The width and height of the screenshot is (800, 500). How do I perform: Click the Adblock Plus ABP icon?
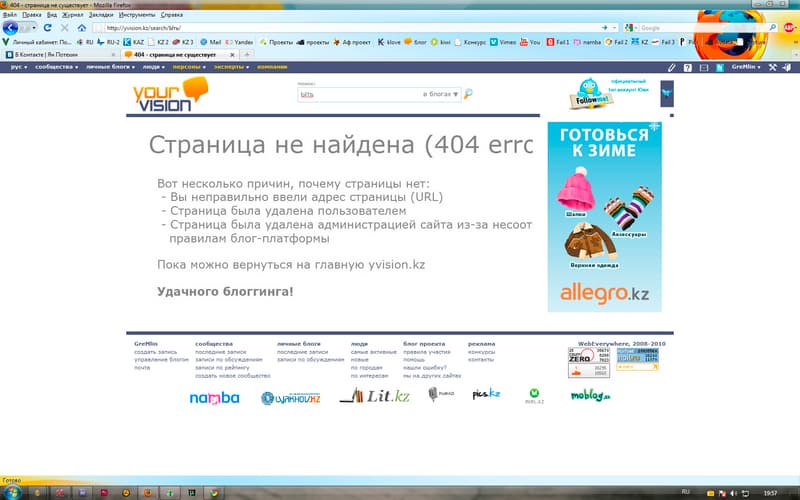[x=789, y=28]
